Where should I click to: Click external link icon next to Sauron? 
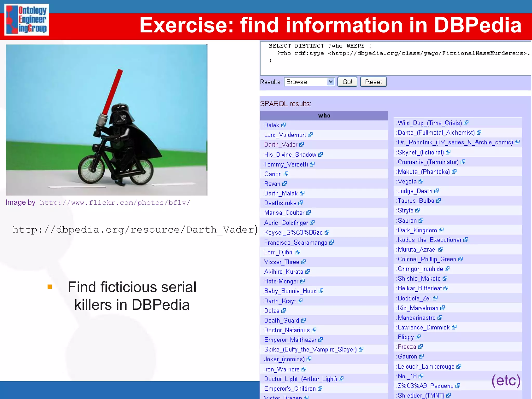click(x=421, y=221)
